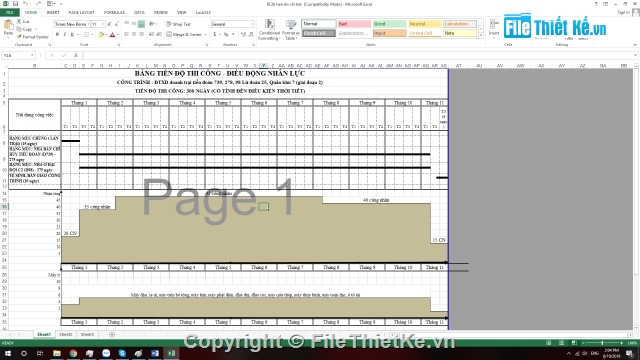Click the Insert cells icon
640x360 pixels.
494,28
